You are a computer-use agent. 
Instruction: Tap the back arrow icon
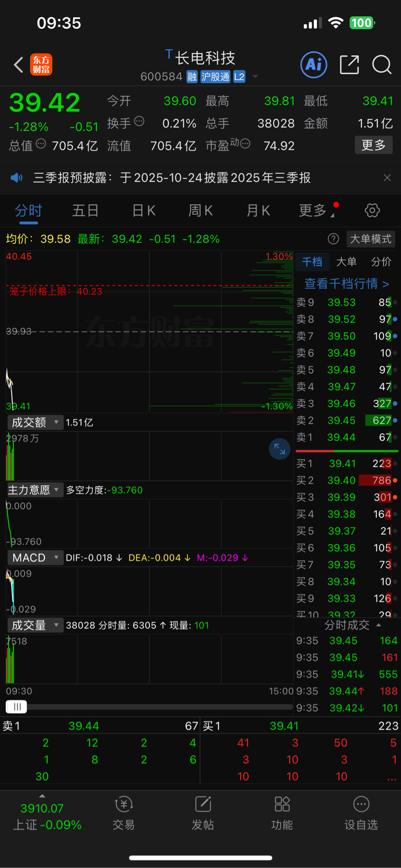18,65
